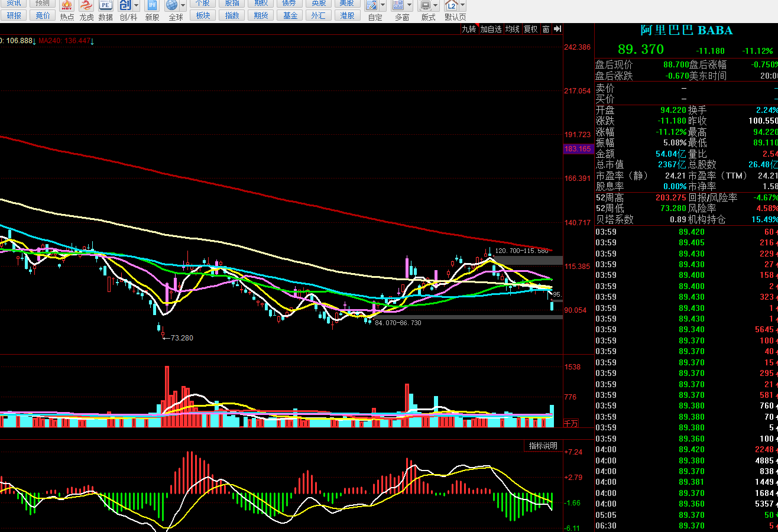Click the 183.165 purple price marker

click(578, 149)
